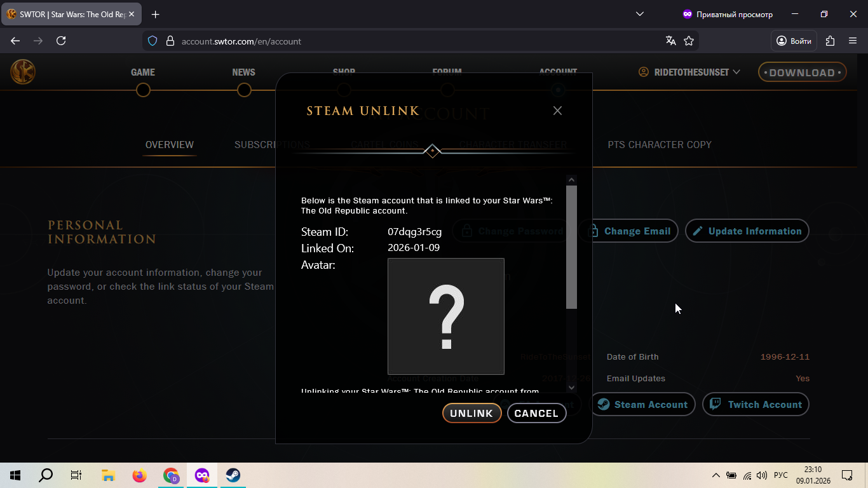868x488 pixels.
Task: Open Firefox from the taskbar
Action: [x=139, y=475]
